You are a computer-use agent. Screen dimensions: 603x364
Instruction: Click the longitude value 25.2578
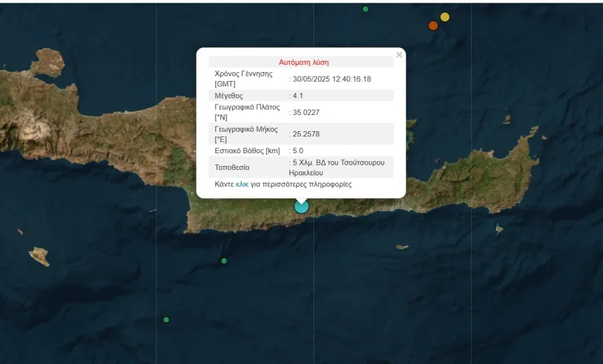click(306, 134)
